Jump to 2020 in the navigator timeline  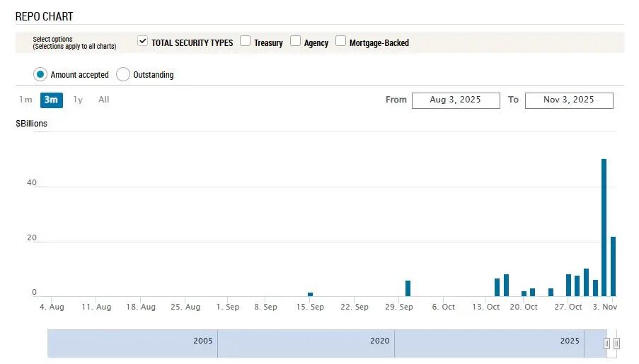point(380,341)
